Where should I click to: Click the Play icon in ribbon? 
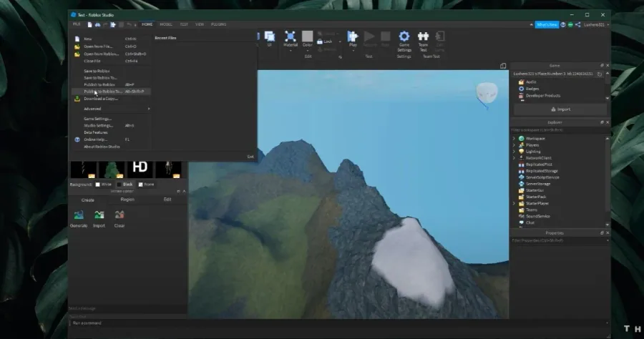352,36
